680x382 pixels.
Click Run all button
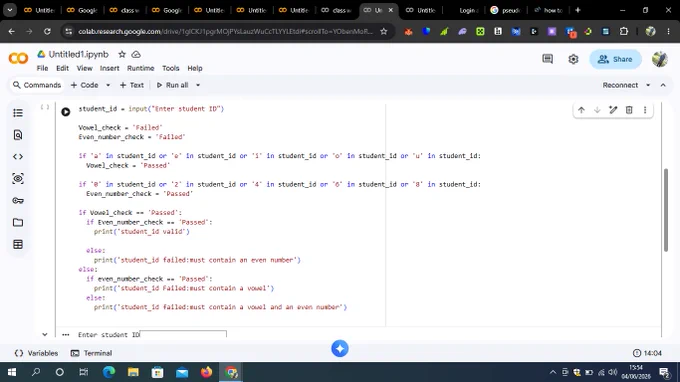pos(173,85)
